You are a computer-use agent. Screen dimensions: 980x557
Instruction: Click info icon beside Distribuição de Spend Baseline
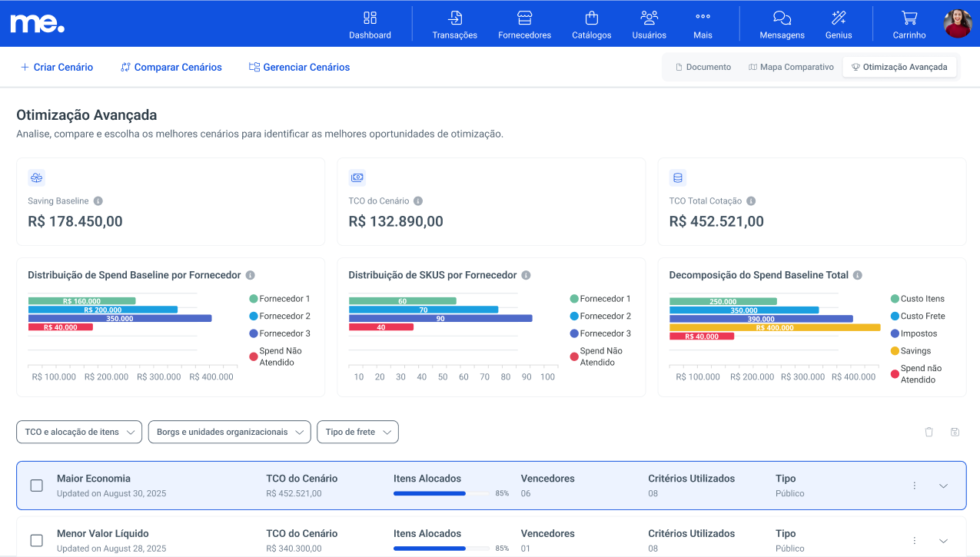point(250,275)
